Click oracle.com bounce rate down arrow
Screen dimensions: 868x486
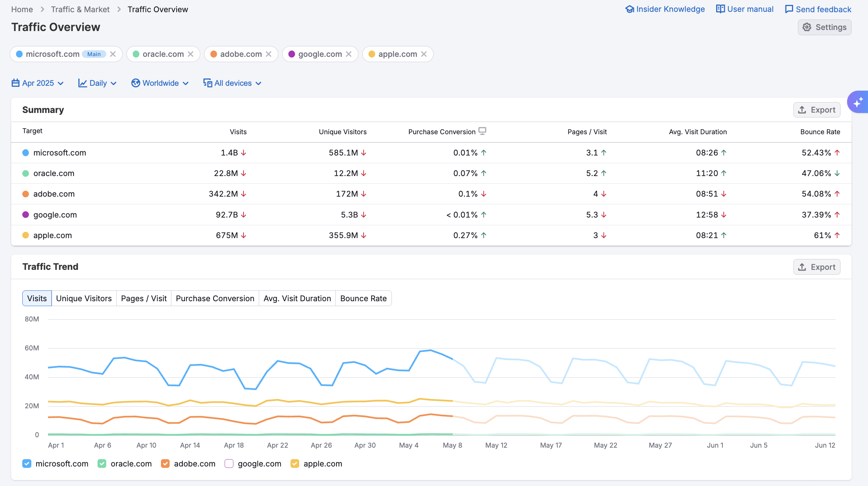pyautogui.click(x=837, y=173)
